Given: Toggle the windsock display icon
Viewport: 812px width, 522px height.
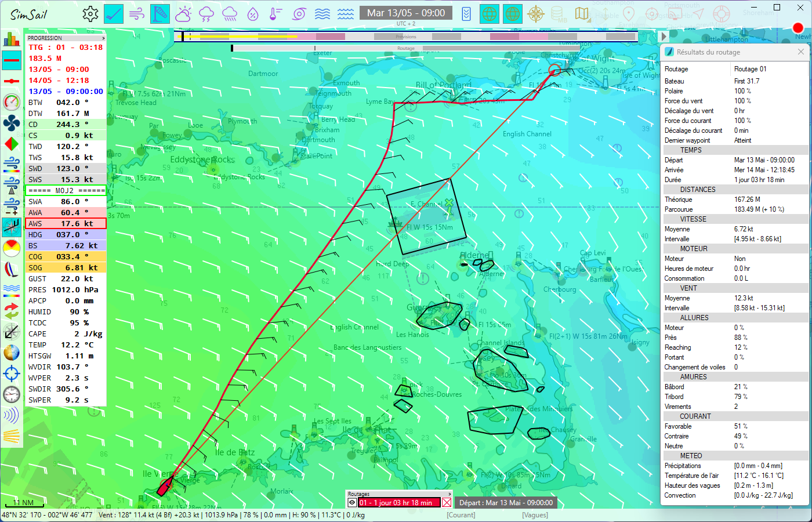Looking at the screenshot, I should pyautogui.click(x=160, y=13).
